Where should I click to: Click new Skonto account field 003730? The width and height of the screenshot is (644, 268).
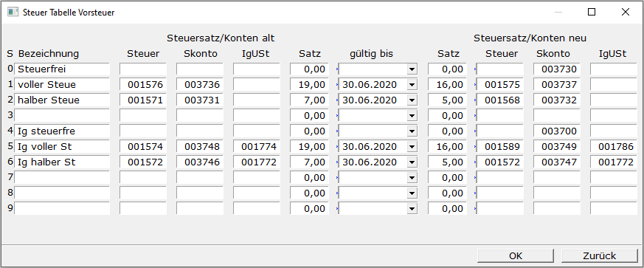pos(557,69)
